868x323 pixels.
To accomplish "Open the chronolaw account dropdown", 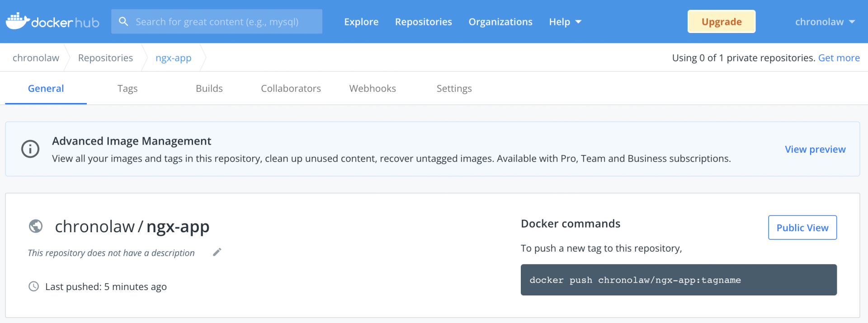I will (825, 22).
